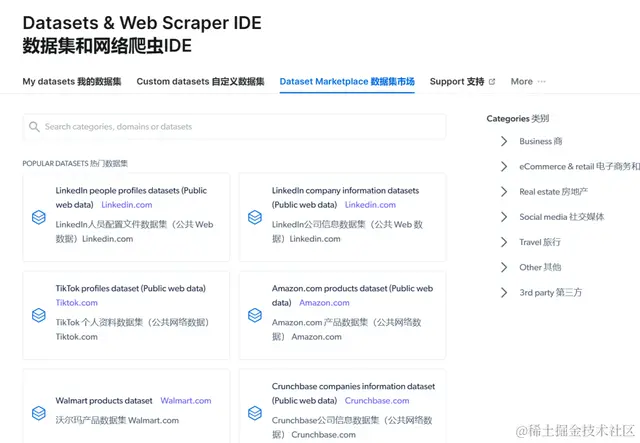The image size is (640, 443).
Task: Select the Dataset Marketplace tab
Action: [347, 82]
